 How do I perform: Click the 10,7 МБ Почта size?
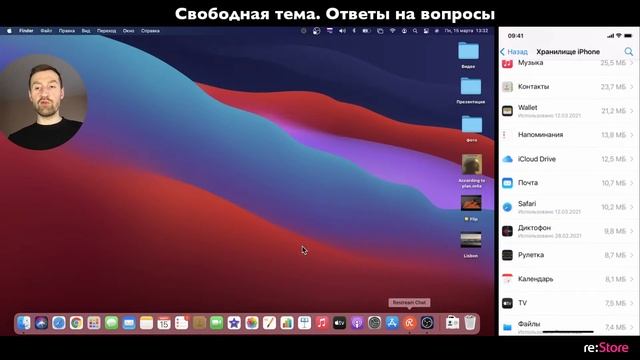(614, 183)
